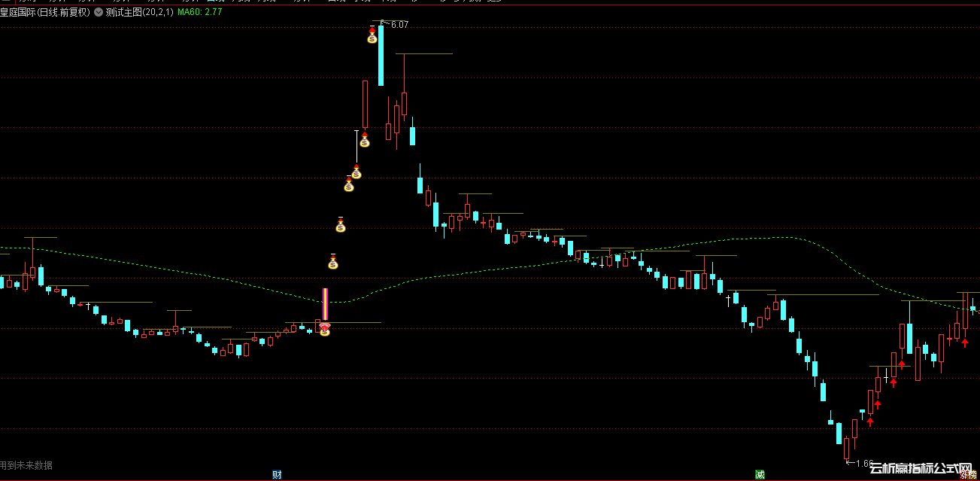This screenshot has height=481, width=980.
Task: Click the 1.66 low price label
Action: pos(864,464)
